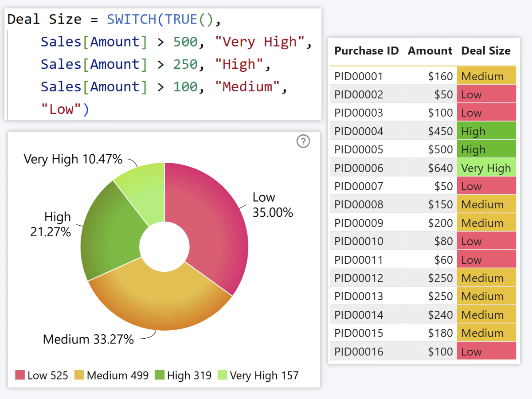Click the $500 amount cell

click(x=440, y=149)
